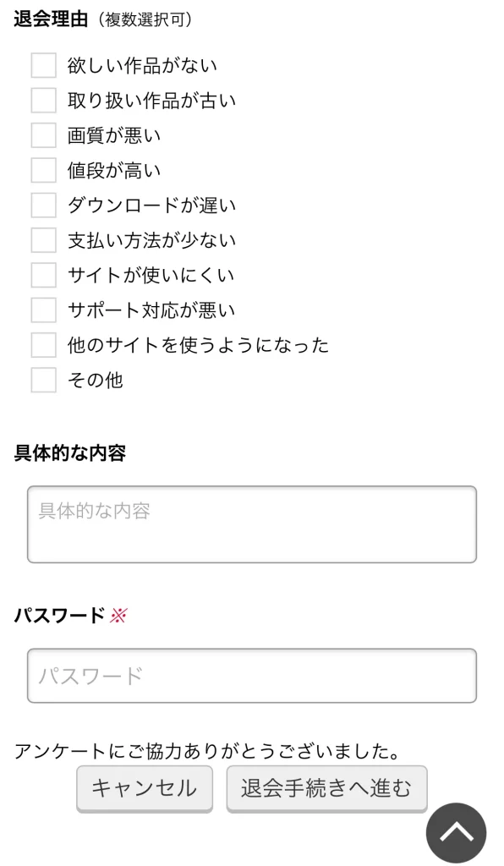Tap the scroll-to-top arrow icon
Viewport: 504px width, 866px height.
[x=455, y=831]
